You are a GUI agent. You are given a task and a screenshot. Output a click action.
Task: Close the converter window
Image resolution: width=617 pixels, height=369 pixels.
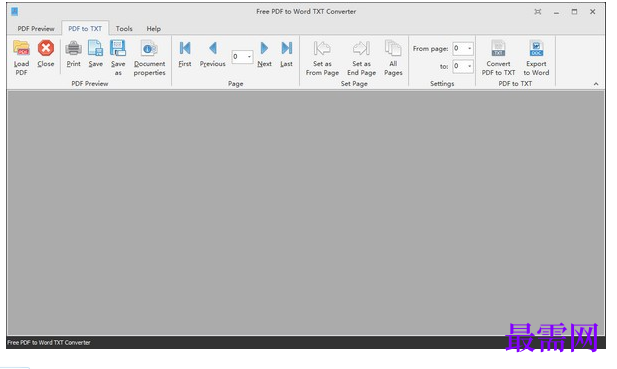(592, 12)
